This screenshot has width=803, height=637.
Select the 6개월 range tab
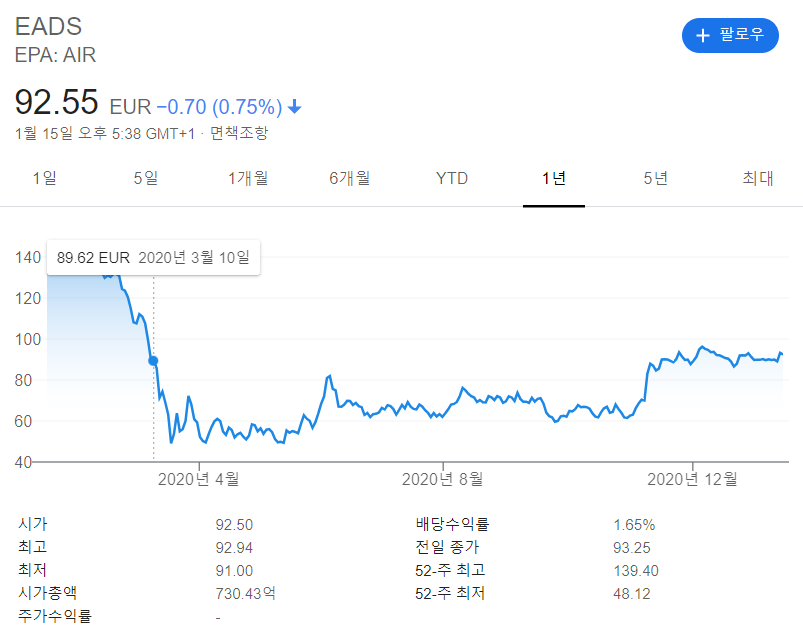pyautogui.click(x=349, y=178)
